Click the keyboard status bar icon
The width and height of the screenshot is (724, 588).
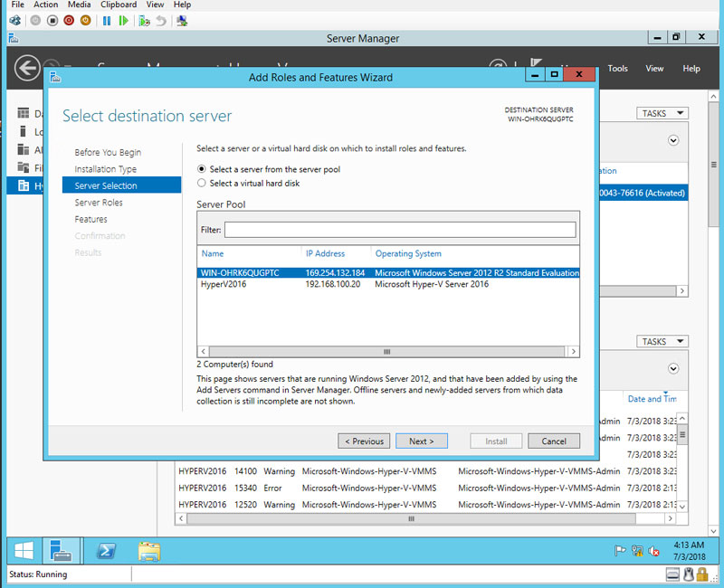point(672,574)
